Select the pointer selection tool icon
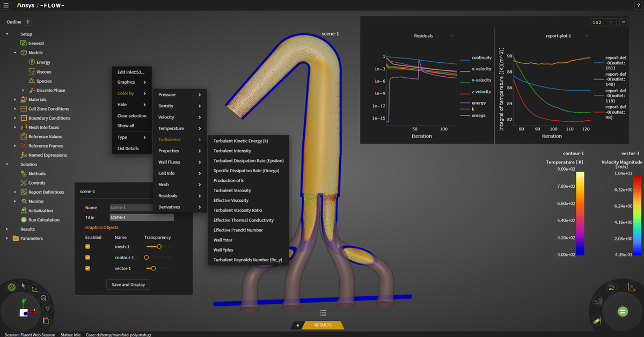 [x=23, y=285]
